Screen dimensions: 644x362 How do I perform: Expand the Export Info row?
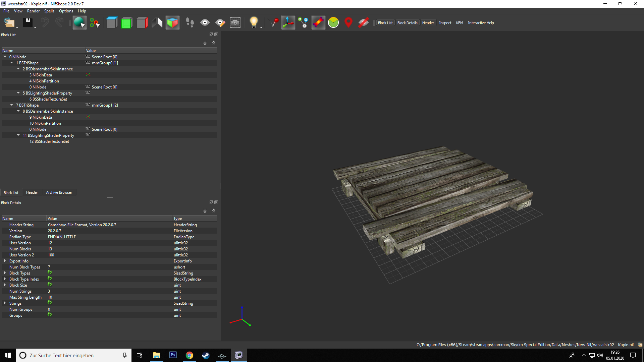(x=5, y=261)
